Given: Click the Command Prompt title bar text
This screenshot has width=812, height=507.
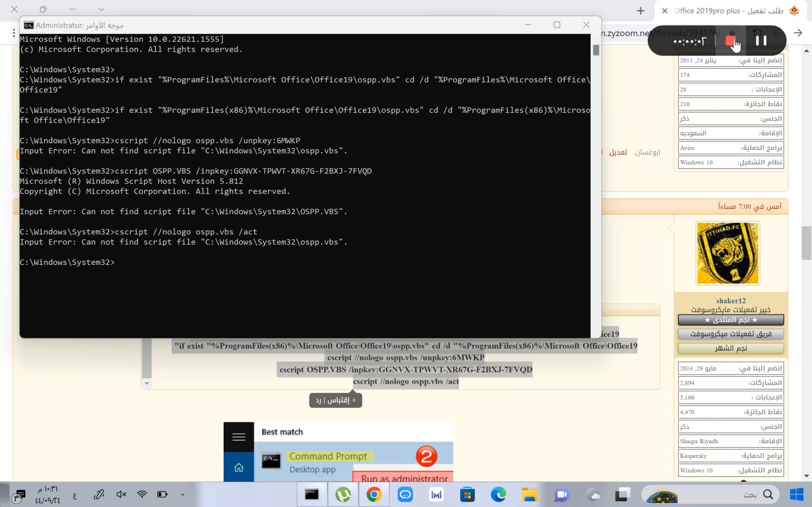Looking at the screenshot, I should 79,25.
